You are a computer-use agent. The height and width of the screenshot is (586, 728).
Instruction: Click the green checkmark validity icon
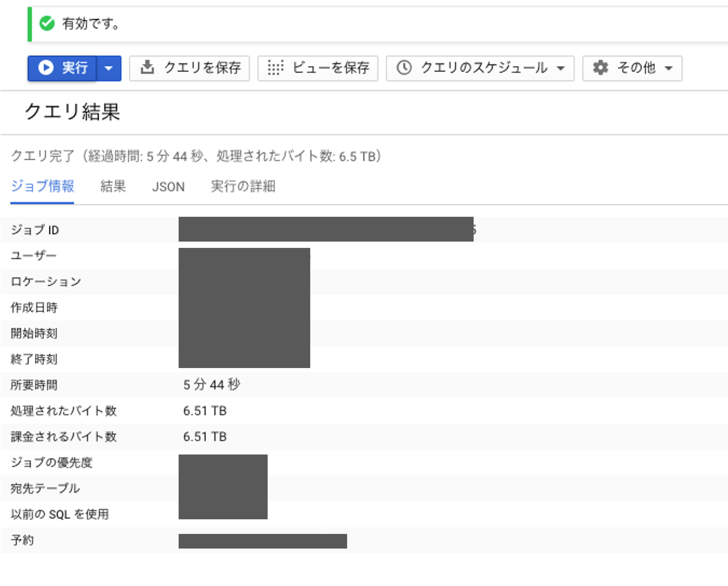47,24
